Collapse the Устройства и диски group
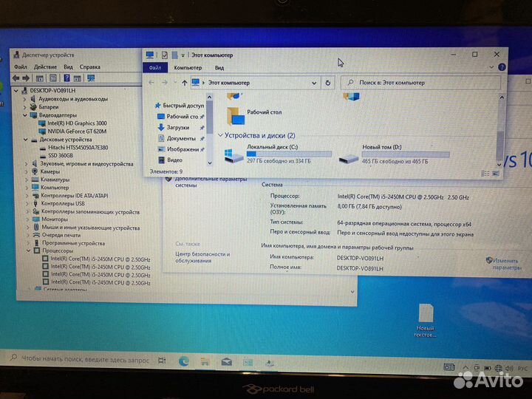The image size is (532, 399). click(x=220, y=135)
